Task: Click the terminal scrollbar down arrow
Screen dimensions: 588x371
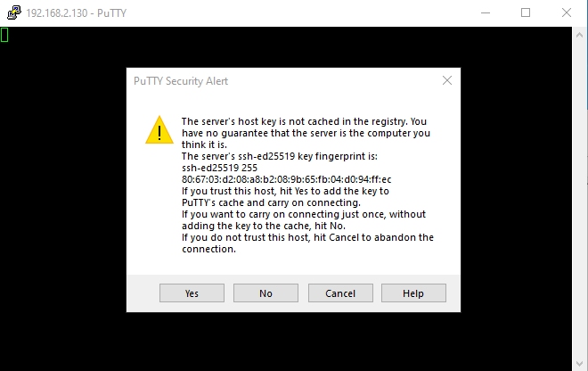Action: click(579, 364)
